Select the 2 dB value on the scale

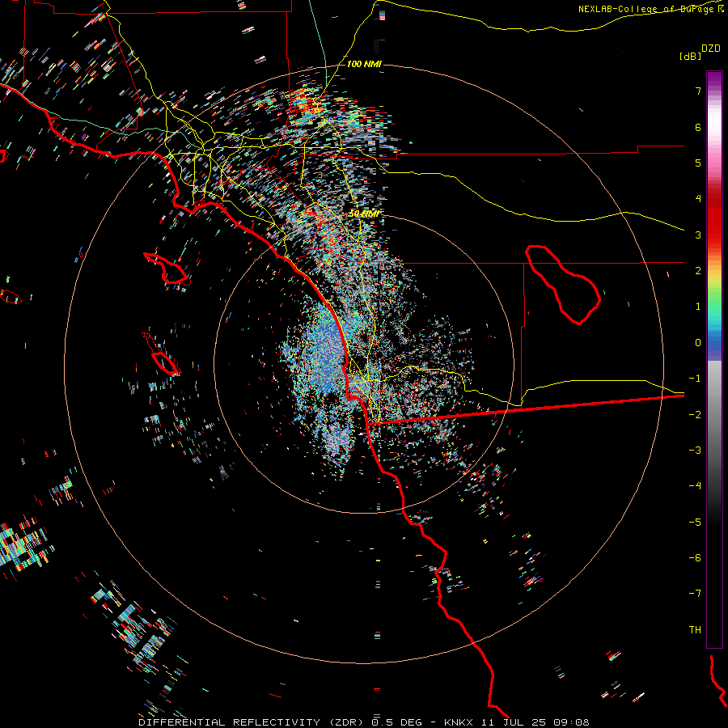tap(698, 271)
